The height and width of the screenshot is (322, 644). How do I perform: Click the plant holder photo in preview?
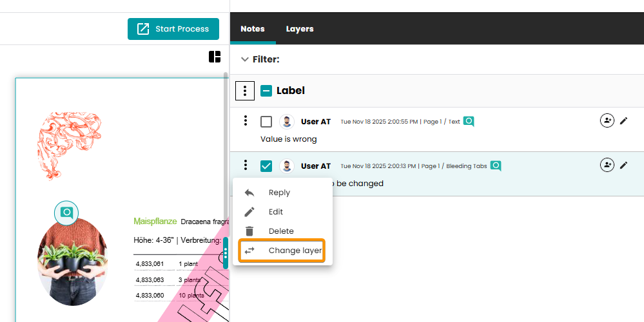tap(72, 262)
